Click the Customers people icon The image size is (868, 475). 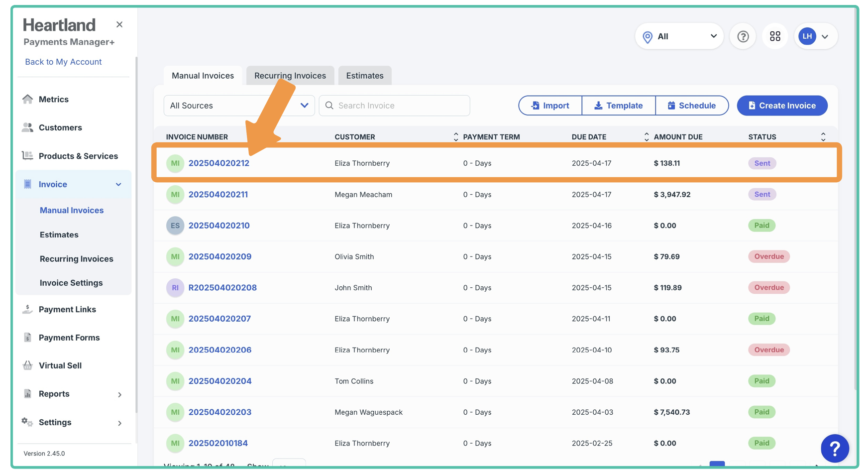(27, 127)
